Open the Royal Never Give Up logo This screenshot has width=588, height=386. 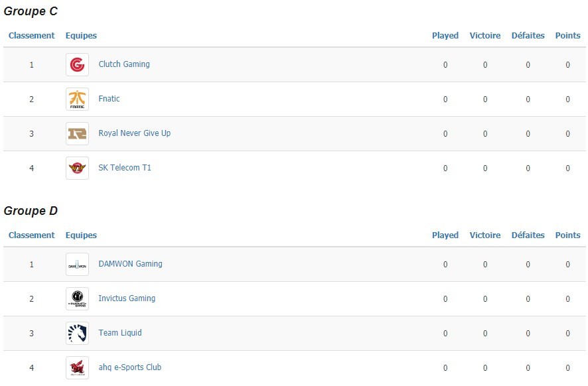coord(77,133)
